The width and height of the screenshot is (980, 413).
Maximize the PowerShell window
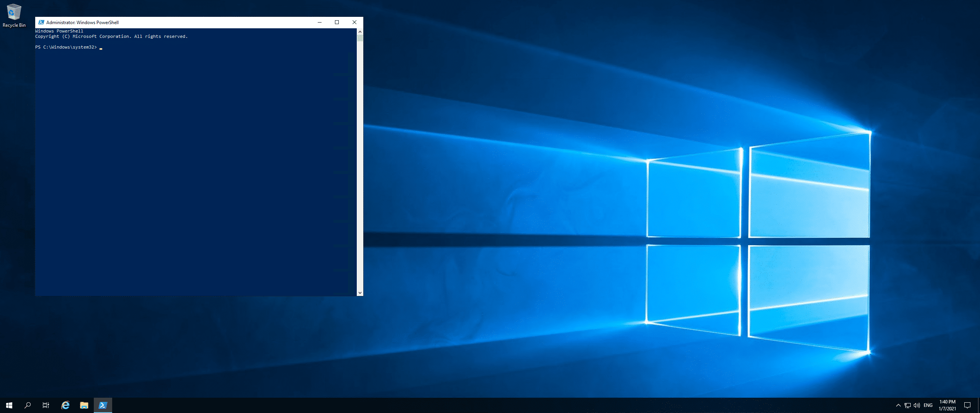coord(337,22)
